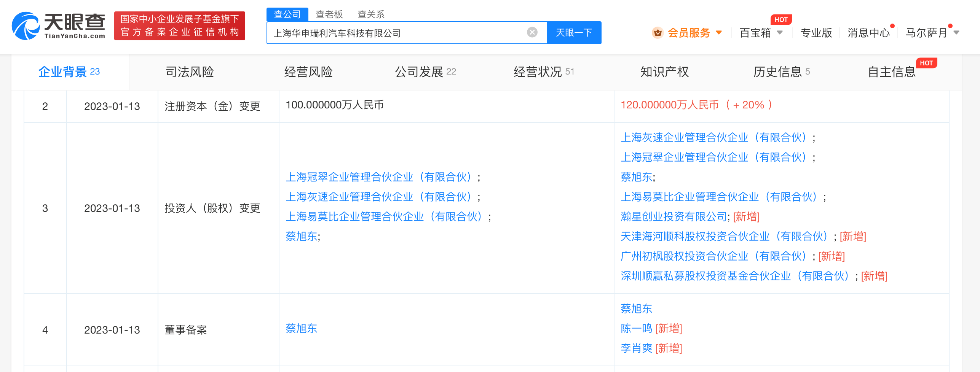Click 会员服务 in the header
Image resolution: width=980 pixels, height=372 pixels.
tap(689, 33)
